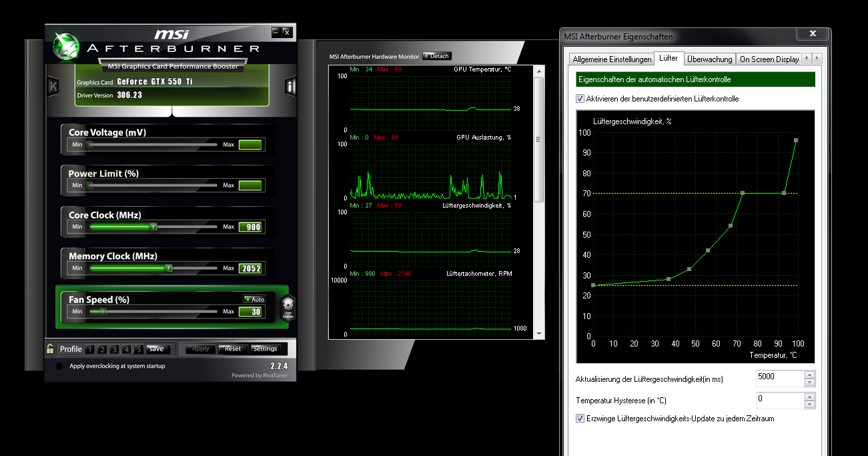Click driver version 306.23 text
The width and height of the screenshot is (868, 456).
129,95
